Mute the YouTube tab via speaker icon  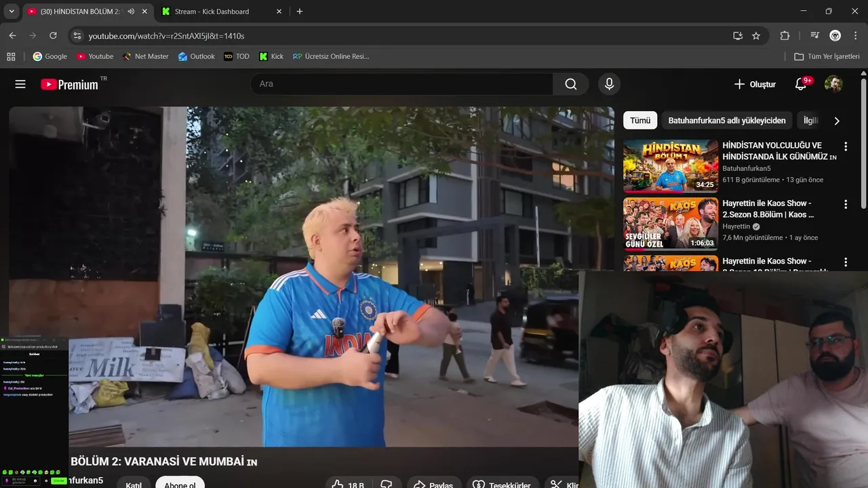click(x=131, y=12)
